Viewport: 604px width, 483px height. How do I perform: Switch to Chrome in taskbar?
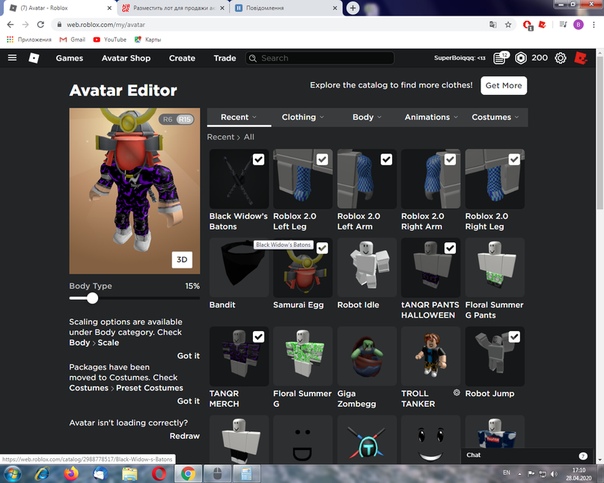[188, 473]
